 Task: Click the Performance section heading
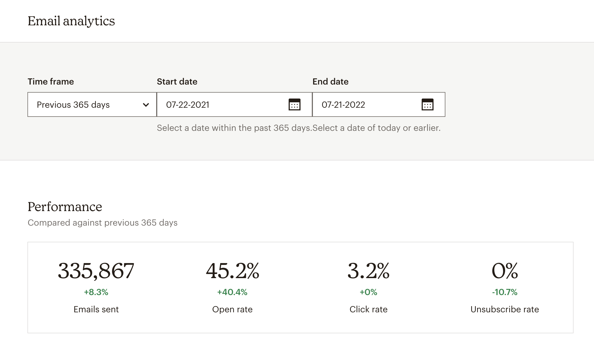point(65,207)
